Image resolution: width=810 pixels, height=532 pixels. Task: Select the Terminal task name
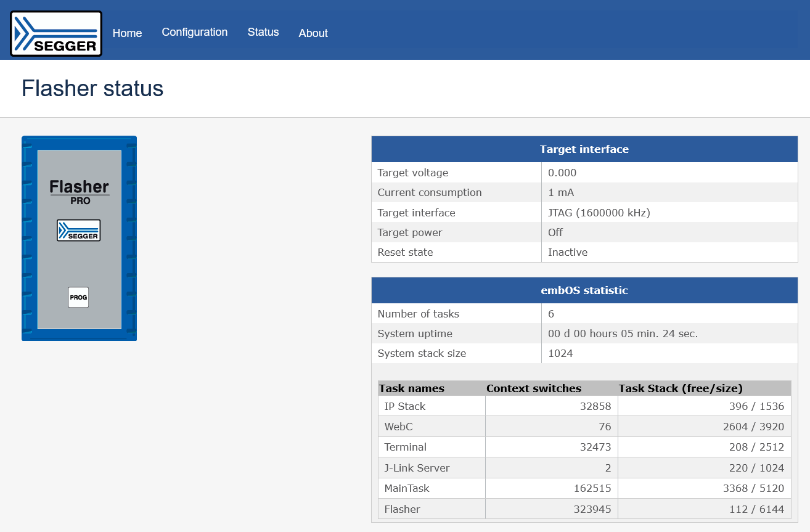coord(406,447)
